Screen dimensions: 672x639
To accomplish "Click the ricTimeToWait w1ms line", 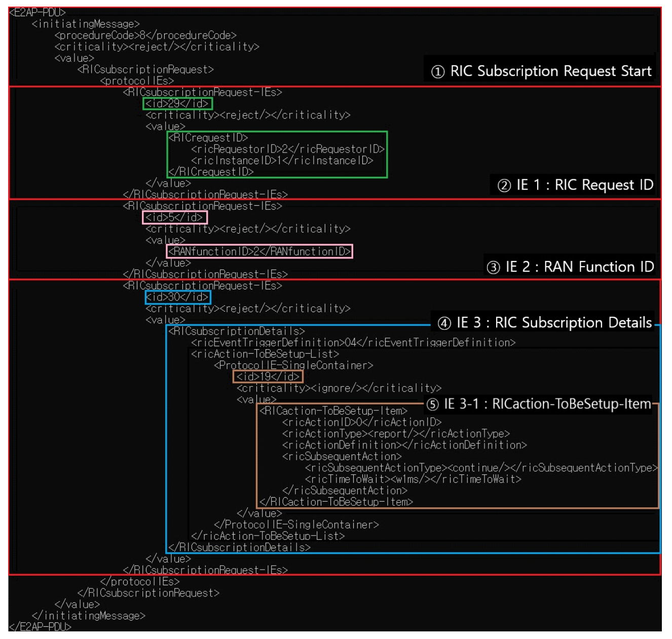I will click(x=413, y=479).
